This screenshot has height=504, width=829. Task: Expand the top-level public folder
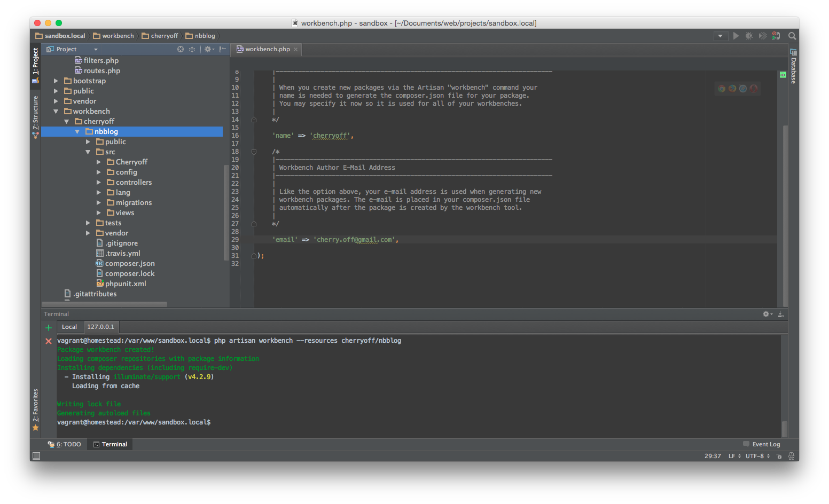point(56,91)
